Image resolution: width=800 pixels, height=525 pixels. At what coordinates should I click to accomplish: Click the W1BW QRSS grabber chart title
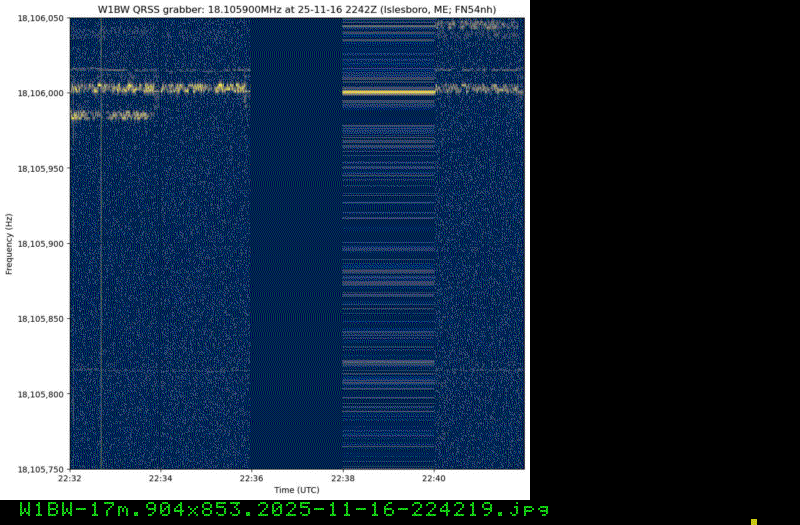[x=296, y=9]
